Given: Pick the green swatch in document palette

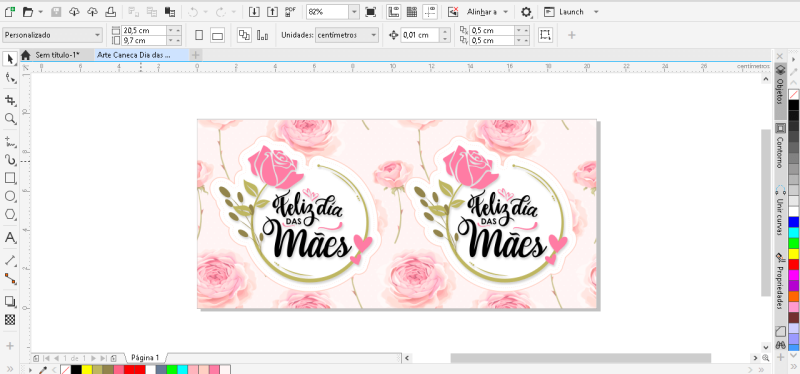Looking at the screenshot, I should (171, 370).
